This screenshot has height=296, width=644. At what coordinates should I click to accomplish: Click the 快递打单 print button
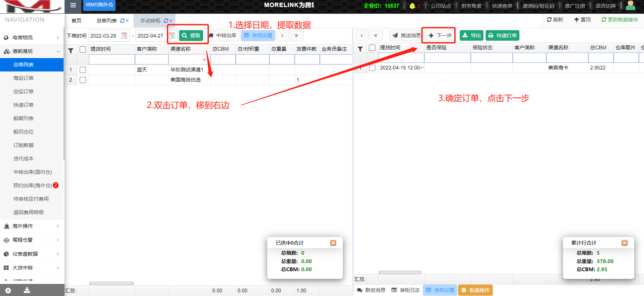502,35
